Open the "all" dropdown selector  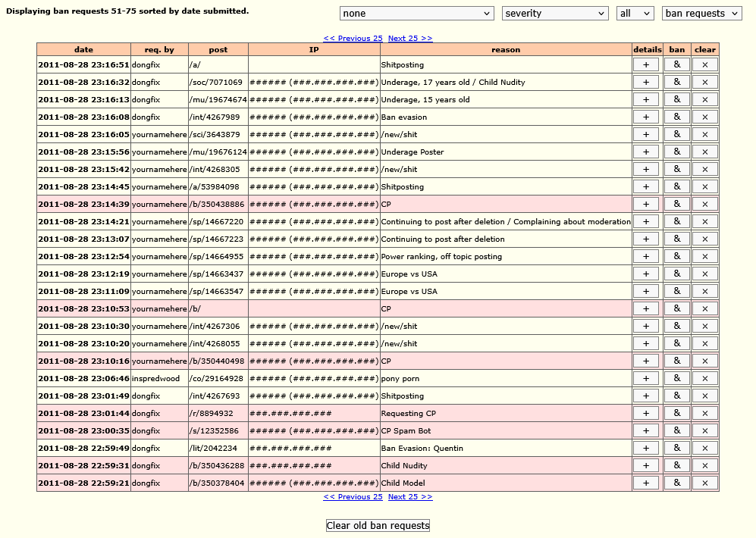[x=635, y=14]
